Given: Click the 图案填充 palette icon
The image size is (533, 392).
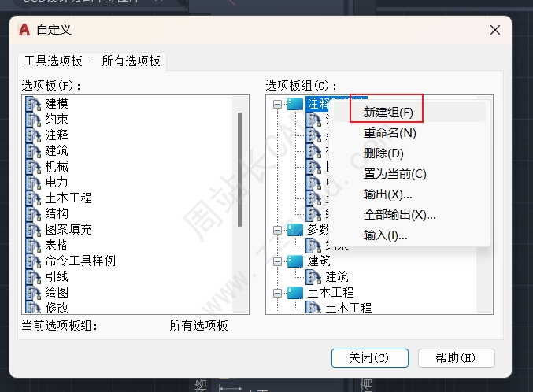Looking at the screenshot, I should click(x=33, y=229).
